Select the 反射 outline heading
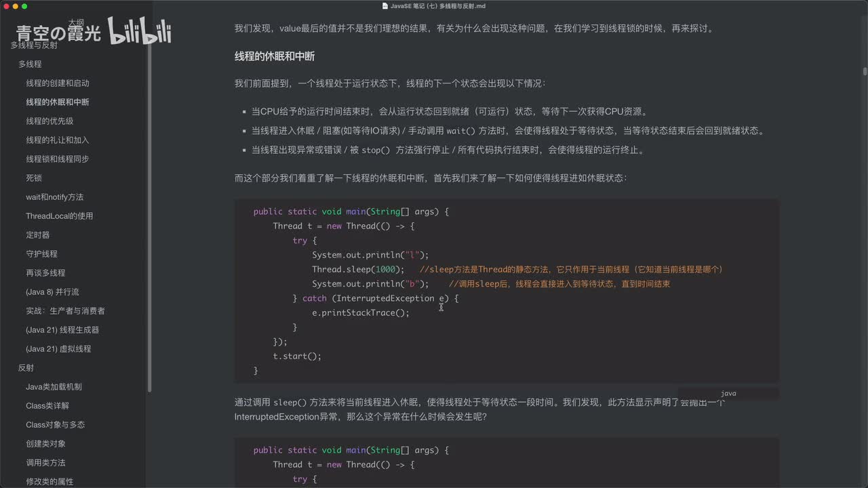This screenshot has width=868, height=488. 26,367
